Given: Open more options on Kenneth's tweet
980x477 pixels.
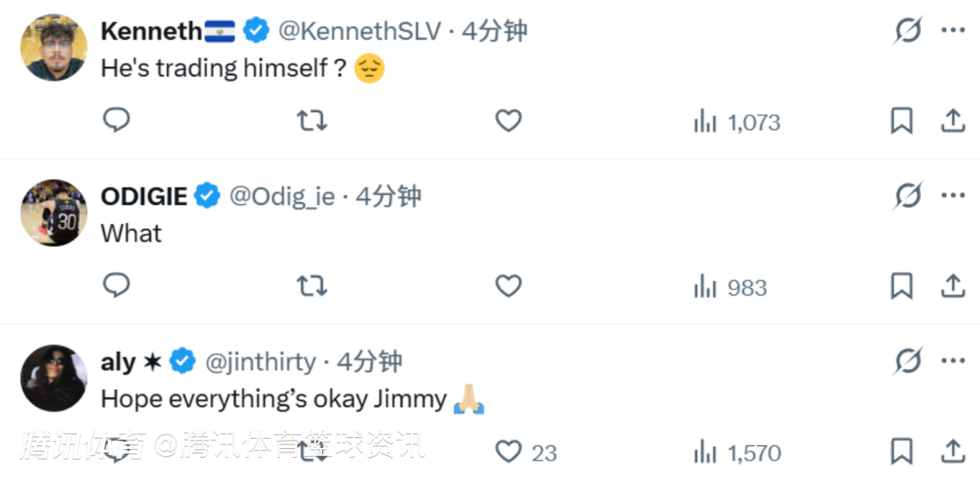Looking at the screenshot, I should 953,31.
